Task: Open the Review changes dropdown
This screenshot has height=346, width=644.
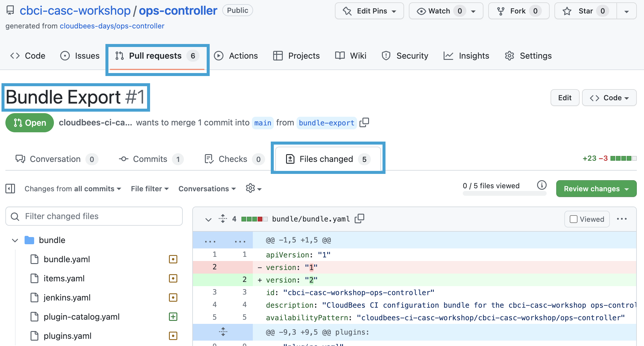Action: [596, 189]
